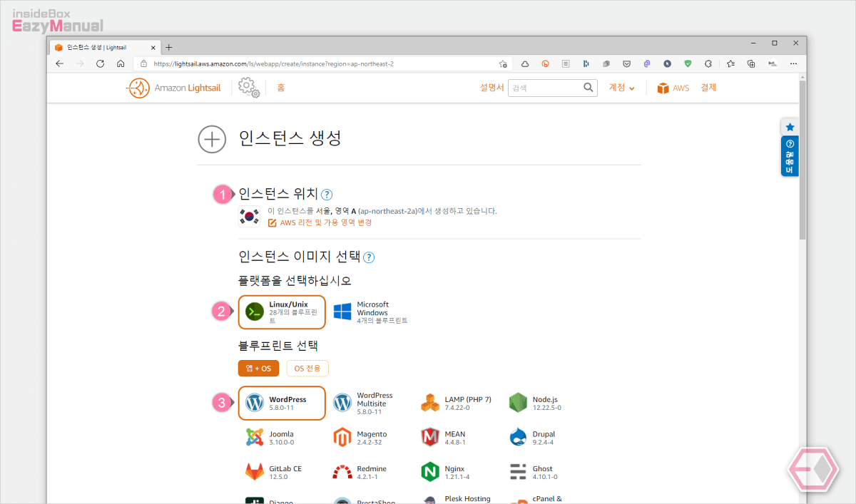Choose the Node.js blueprint
Image resolution: width=856 pixels, height=504 pixels.
click(x=536, y=403)
